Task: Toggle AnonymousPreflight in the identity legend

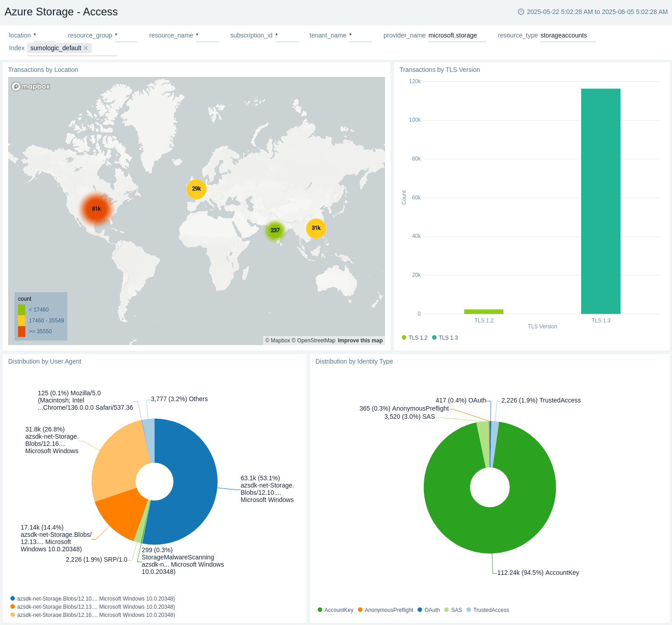Action: (x=385, y=610)
